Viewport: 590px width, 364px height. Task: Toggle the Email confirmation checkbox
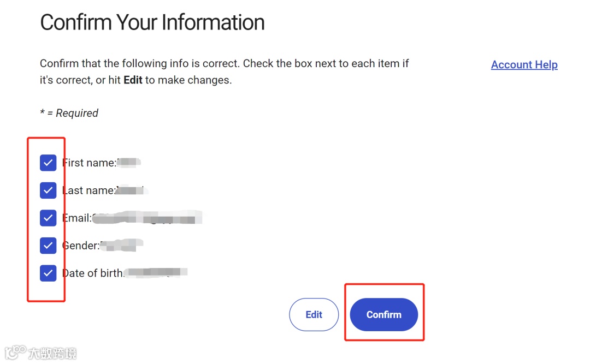tap(48, 218)
